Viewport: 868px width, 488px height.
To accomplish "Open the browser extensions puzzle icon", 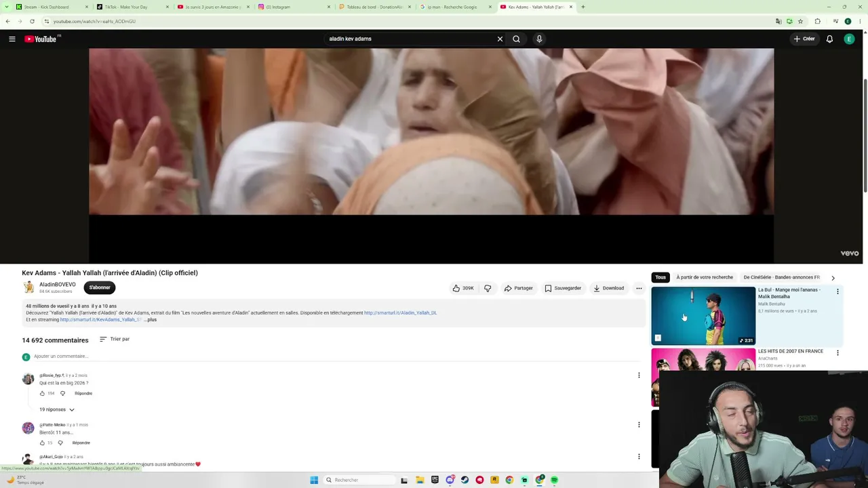I will (817, 21).
